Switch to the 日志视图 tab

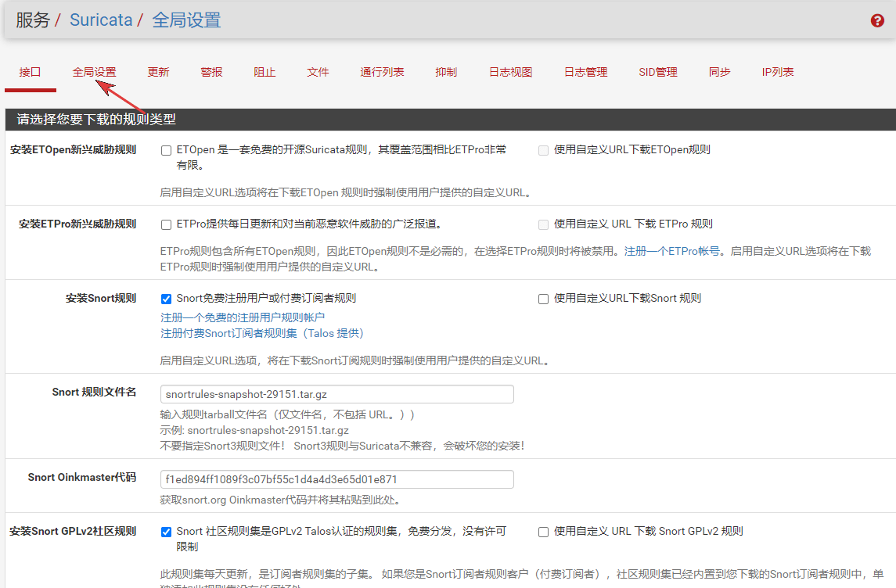click(510, 72)
